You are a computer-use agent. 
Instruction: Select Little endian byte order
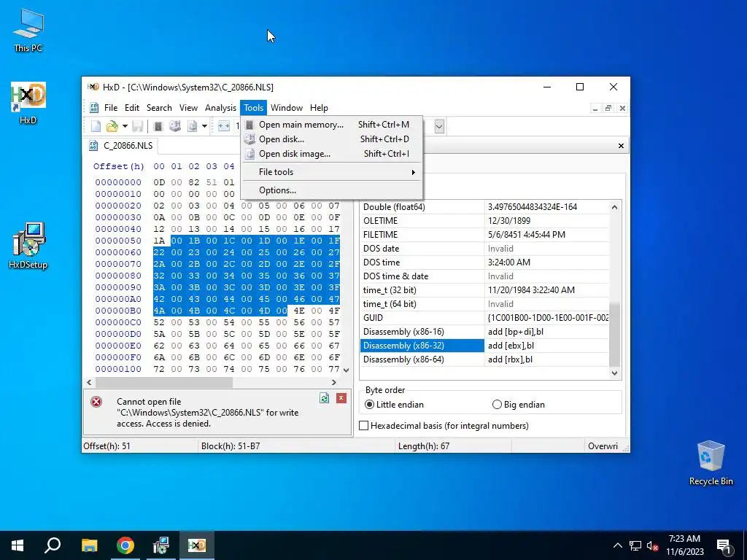click(394, 404)
